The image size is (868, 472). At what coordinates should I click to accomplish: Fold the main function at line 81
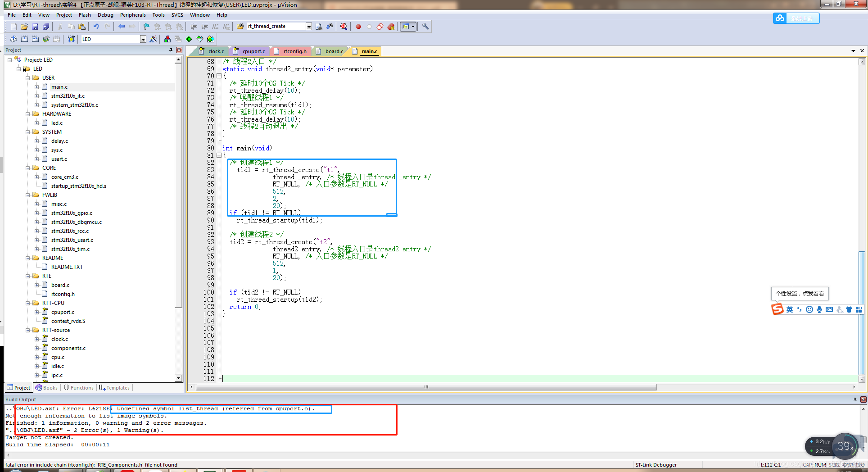point(219,155)
